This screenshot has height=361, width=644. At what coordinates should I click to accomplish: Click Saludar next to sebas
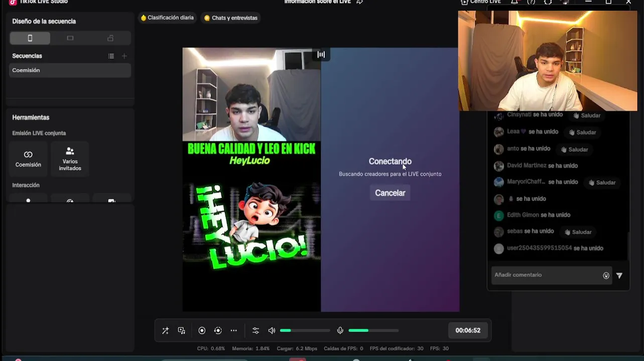pos(578,232)
